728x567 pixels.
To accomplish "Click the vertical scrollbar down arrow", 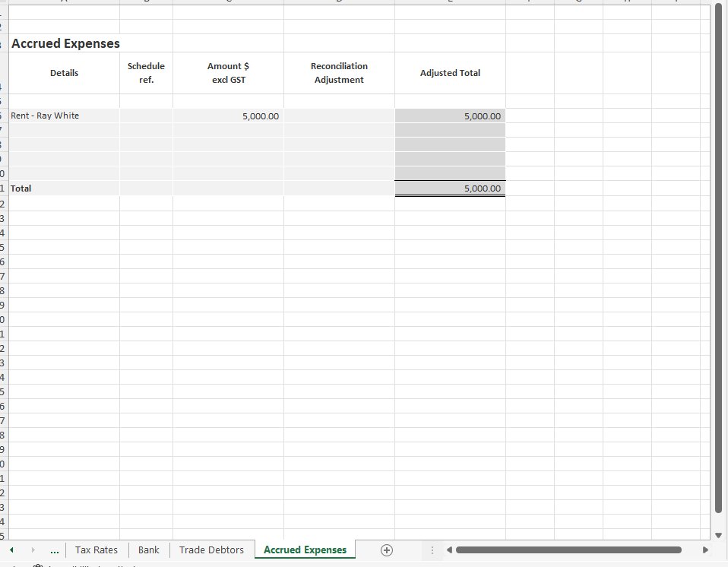I will click(x=718, y=534).
